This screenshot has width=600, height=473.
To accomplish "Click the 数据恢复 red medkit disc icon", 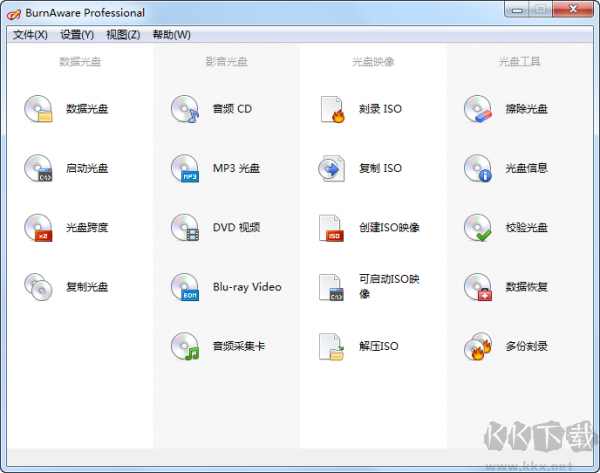I will pos(478,287).
